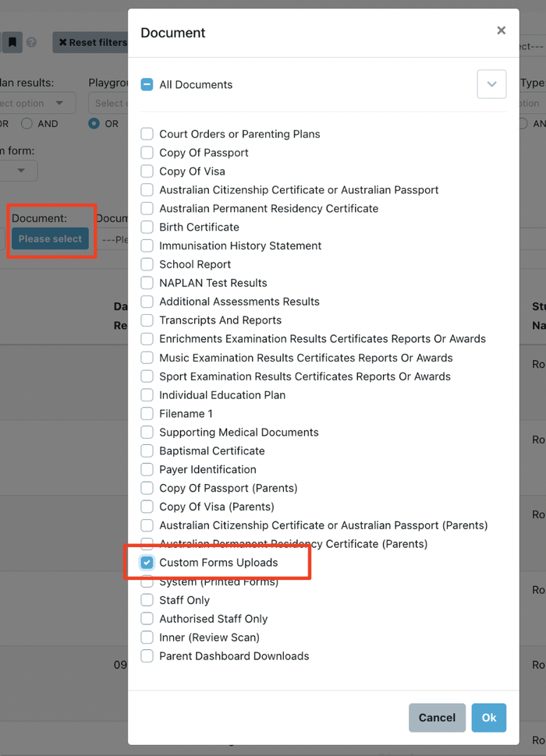
Task: Select the OR radio under Playground
Action: pyautogui.click(x=94, y=123)
